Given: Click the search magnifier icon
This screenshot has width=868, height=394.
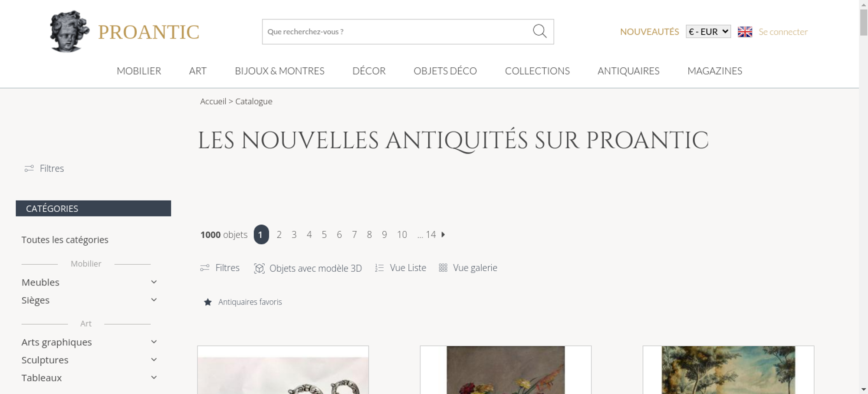Looking at the screenshot, I should (x=539, y=31).
